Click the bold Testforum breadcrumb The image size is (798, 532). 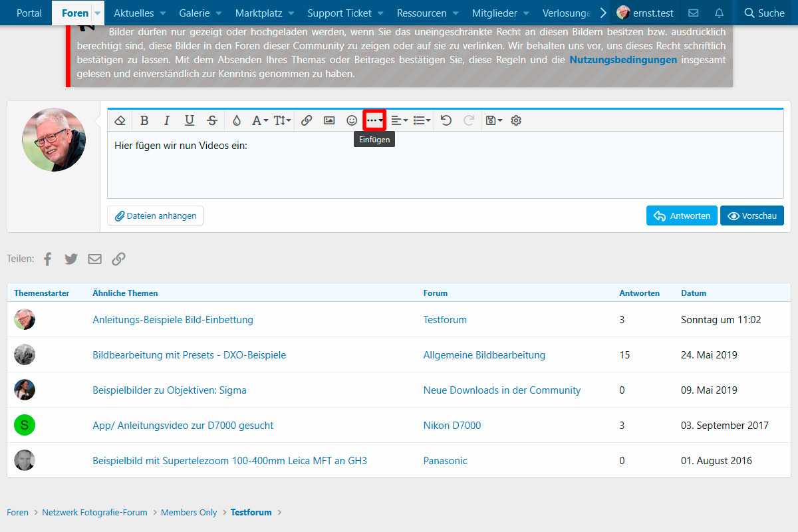251,513
